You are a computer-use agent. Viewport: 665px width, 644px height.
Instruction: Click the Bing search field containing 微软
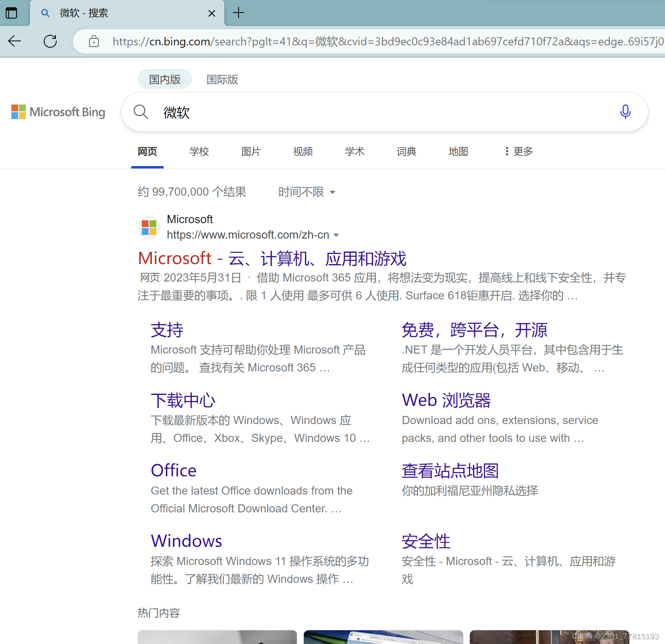click(385, 112)
